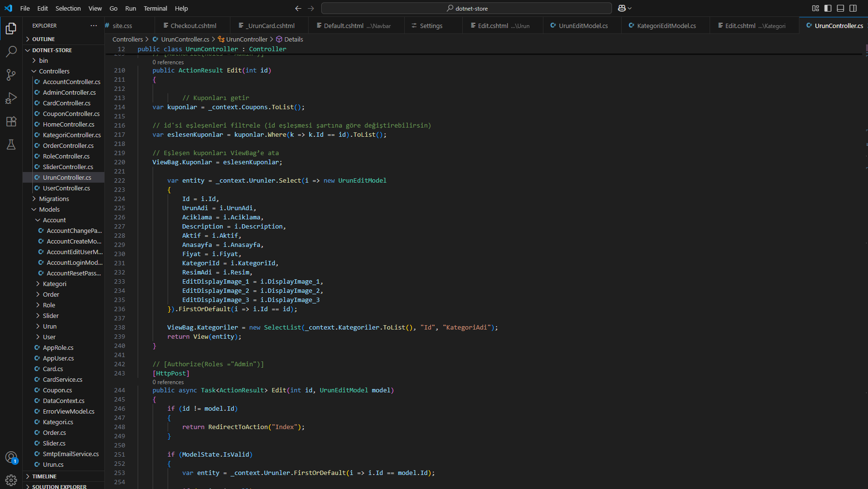Image resolution: width=868 pixels, height=489 pixels.
Task: Open the Manage gear icon
Action: (11, 480)
